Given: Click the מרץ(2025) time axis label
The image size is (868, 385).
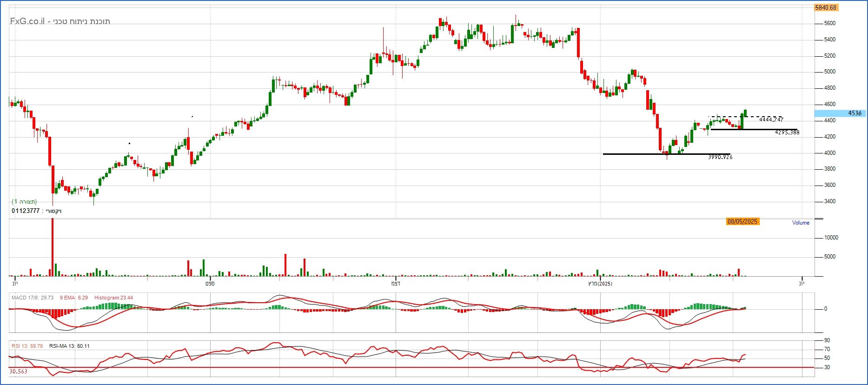Looking at the screenshot, I should point(600,283).
